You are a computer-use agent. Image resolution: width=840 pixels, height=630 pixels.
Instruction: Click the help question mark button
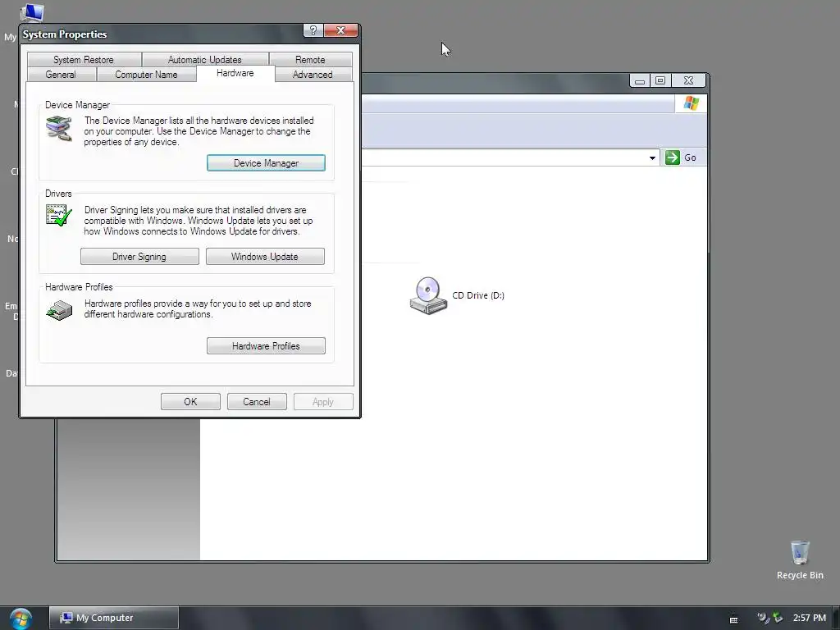coord(313,30)
